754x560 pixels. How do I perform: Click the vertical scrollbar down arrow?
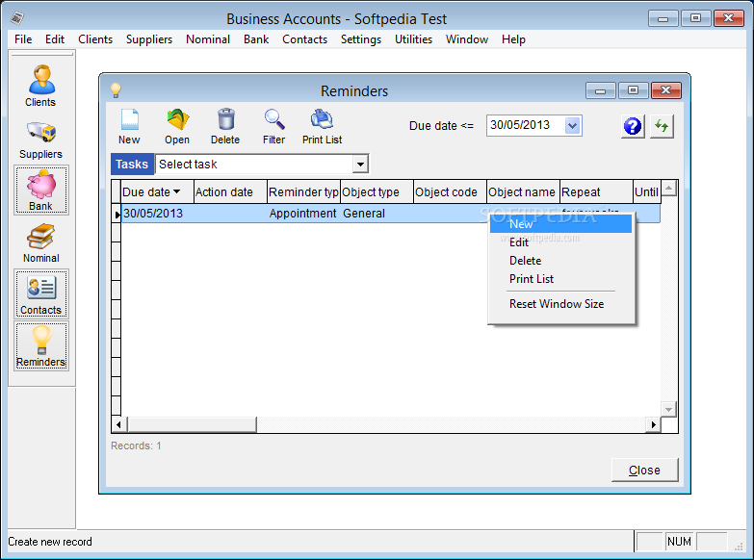pyautogui.click(x=669, y=409)
